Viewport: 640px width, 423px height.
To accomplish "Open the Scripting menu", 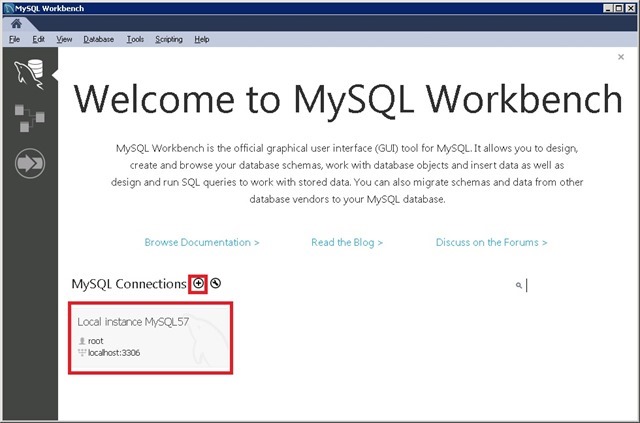I will point(169,39).
